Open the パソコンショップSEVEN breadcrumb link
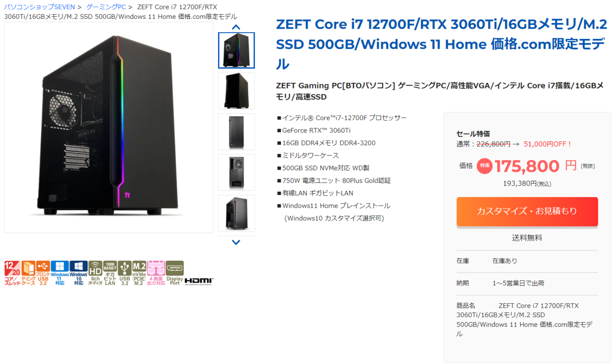Screen dimensions: 614x364 coord(39,7)
